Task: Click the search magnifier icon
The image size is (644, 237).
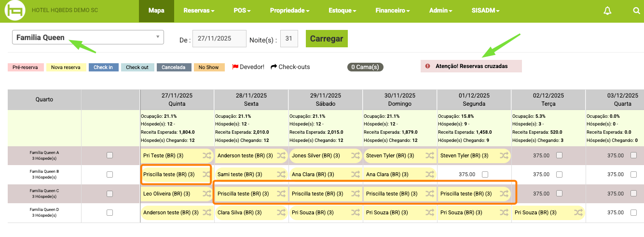Action: (636, 11)
